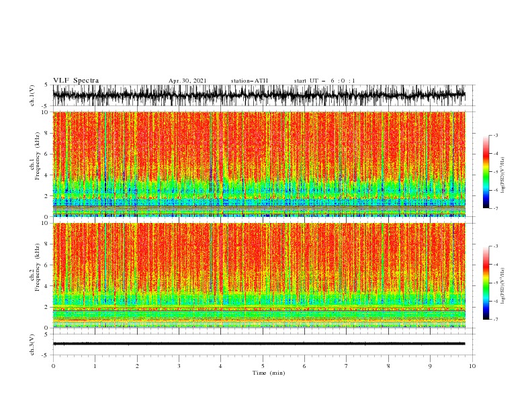Click inside the ch.1 spectrogram panel
Image resolution: width=532 pixels, height=411 pixels.
click(x=259, y=164)
